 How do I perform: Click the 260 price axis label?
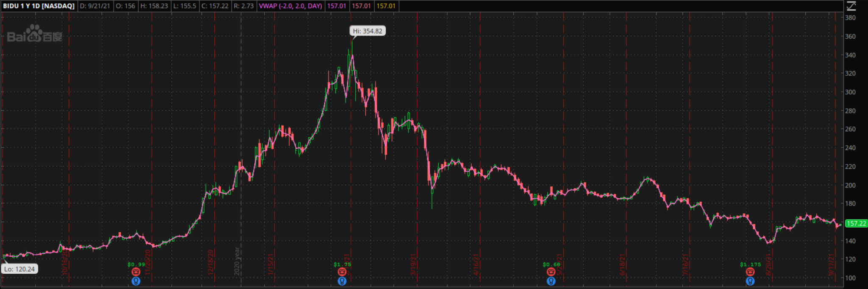pyautogui.click(x=850, y=129)
